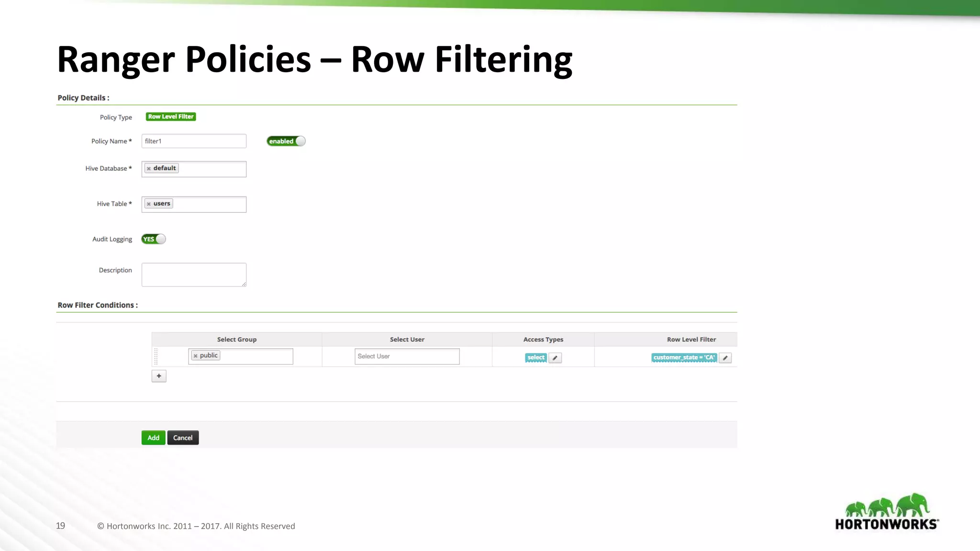Screen dimensions: 980x551
Task: Click the Row Level Filter policy type badge
Action: click(171, 117)
